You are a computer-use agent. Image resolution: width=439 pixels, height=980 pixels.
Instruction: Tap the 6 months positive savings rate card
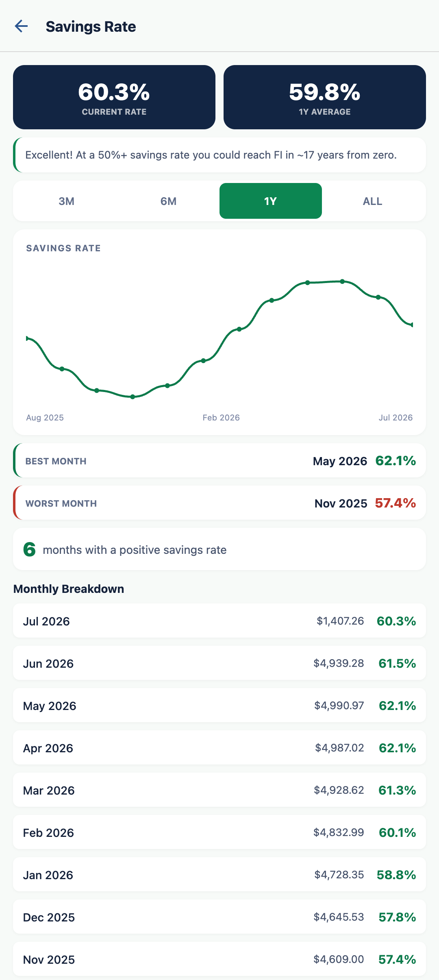coord(219,549)
